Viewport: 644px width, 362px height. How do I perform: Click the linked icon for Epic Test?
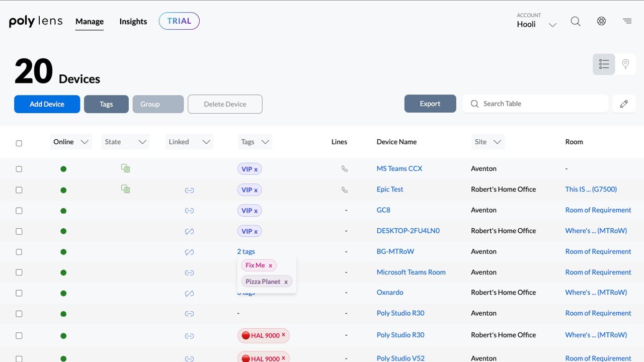tap(189, 190)
